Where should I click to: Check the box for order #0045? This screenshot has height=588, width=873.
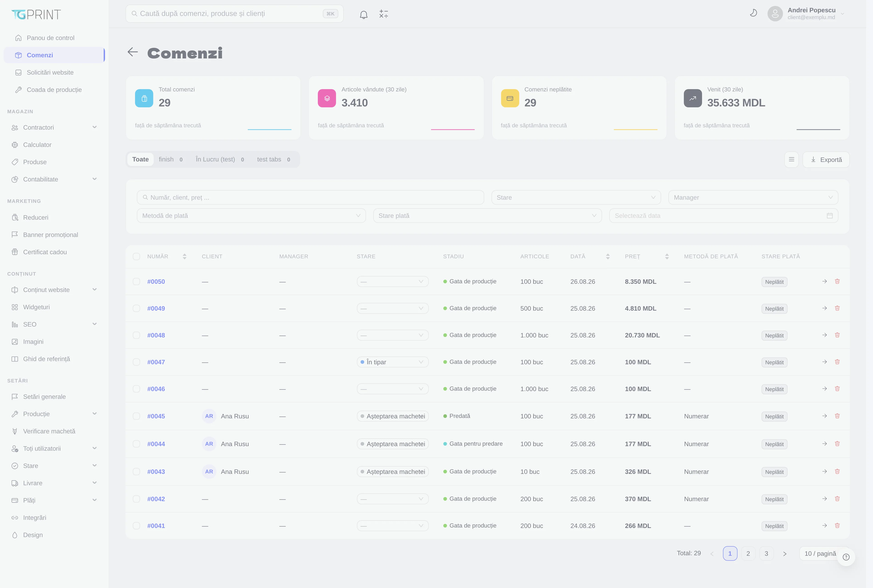pos(136,416)
